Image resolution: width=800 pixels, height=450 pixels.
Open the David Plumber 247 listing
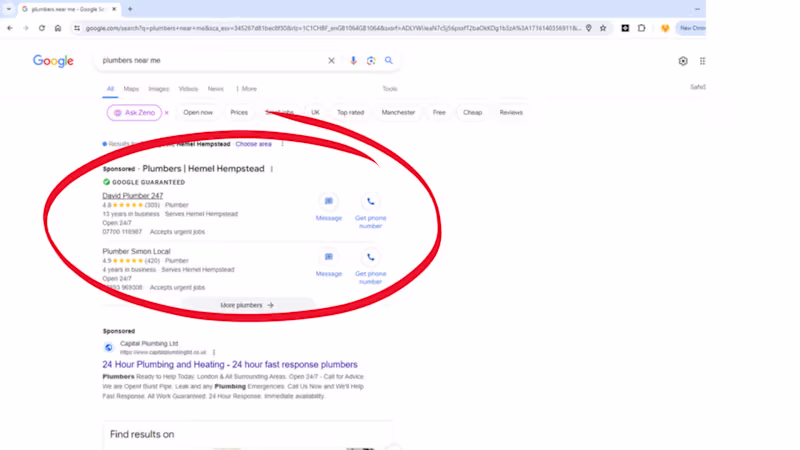133,196
